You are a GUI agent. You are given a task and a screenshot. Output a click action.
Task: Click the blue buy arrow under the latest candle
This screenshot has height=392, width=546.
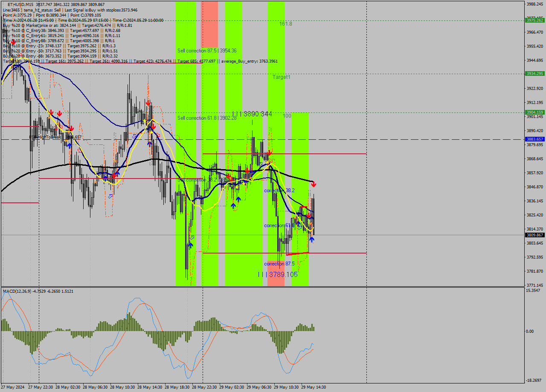pyautogui.click(x=312, y=239)
